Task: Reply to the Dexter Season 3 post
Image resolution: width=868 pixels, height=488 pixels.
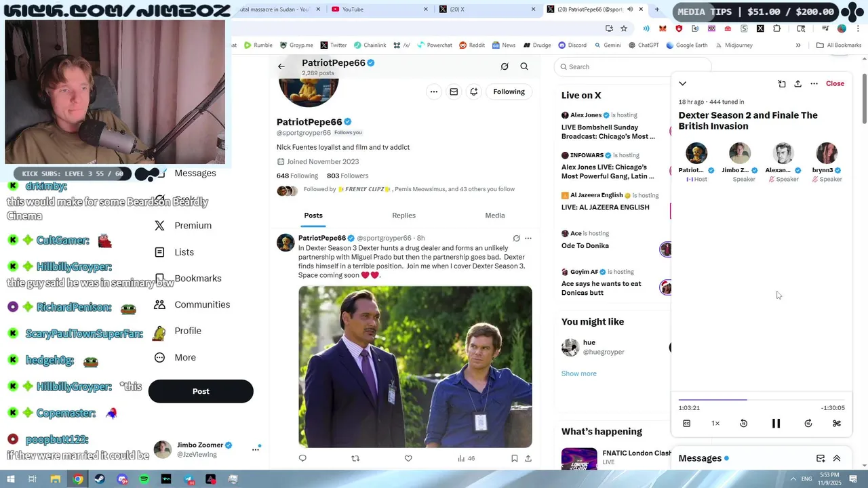Action: (x=302, y=458)
